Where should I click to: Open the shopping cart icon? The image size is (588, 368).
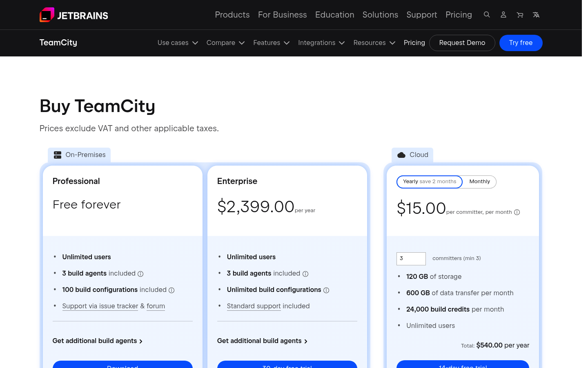click(520, 15)
